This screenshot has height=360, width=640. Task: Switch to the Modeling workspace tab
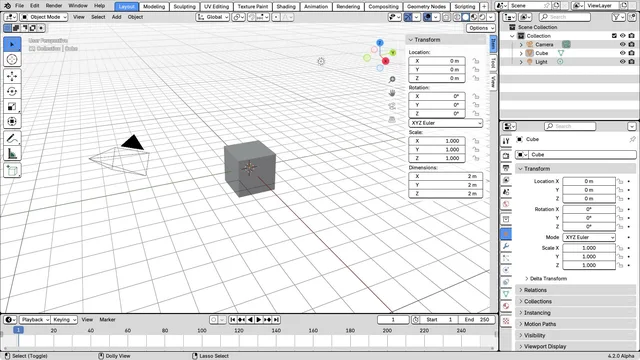point(154,7)
